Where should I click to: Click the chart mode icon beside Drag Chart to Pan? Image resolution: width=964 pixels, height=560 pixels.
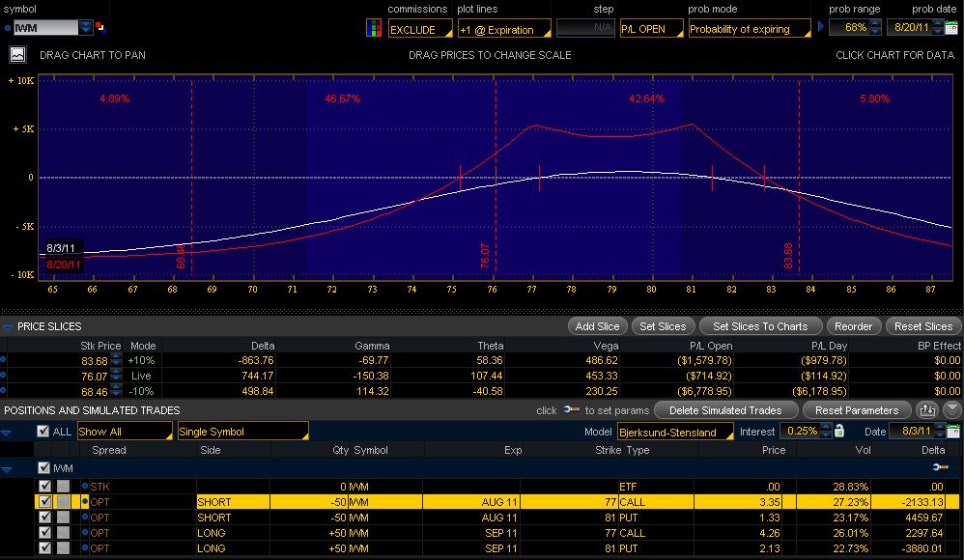pyautogui.click(x=17, y=55)
